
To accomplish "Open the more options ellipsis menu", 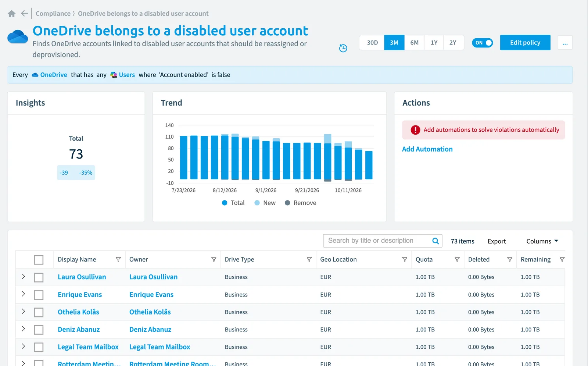I will (565, 43).
